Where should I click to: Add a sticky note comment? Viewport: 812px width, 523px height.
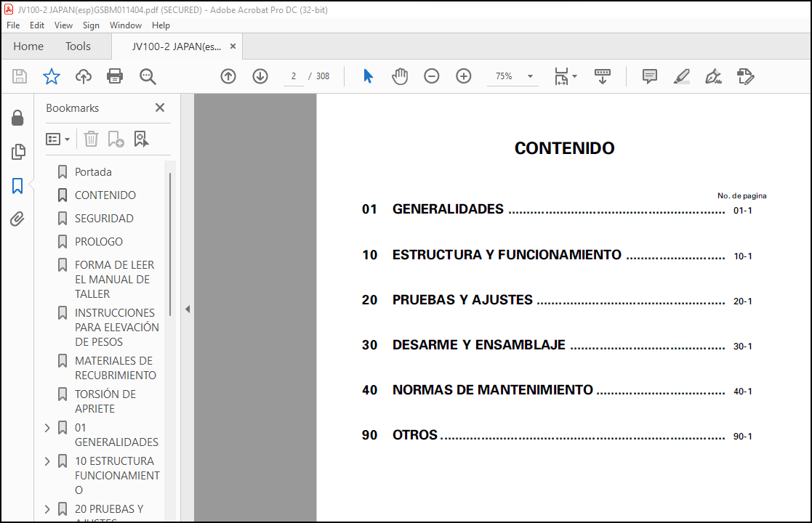coord(649,76)
